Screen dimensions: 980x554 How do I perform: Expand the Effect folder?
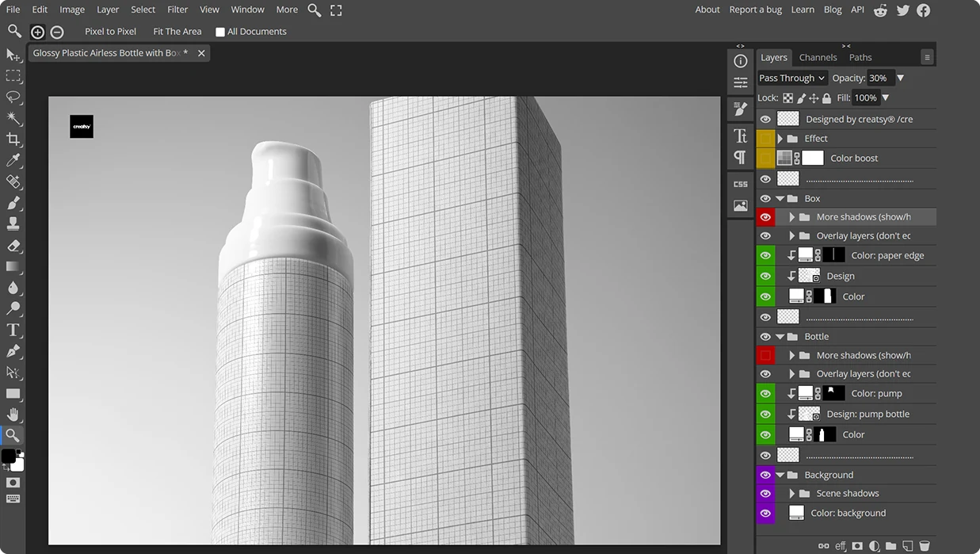780,139
